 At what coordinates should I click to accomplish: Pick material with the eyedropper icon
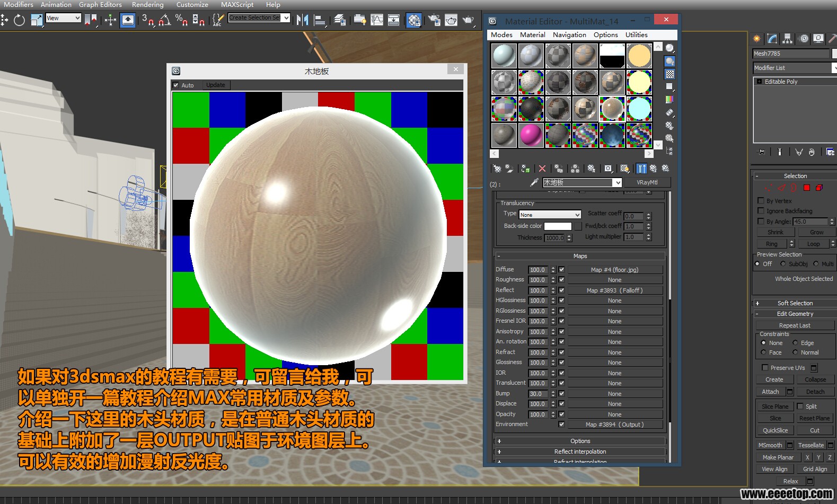click(534, 182)
